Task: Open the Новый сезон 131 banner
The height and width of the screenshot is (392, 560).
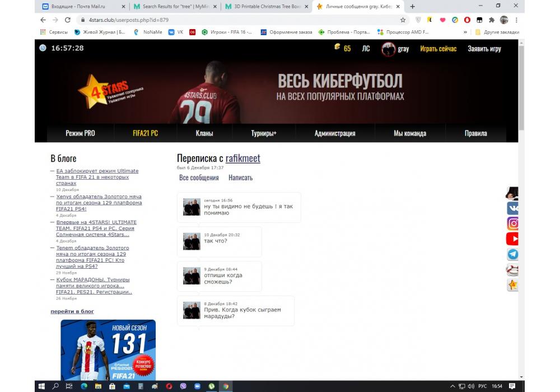Action: (x=108, y=349)
